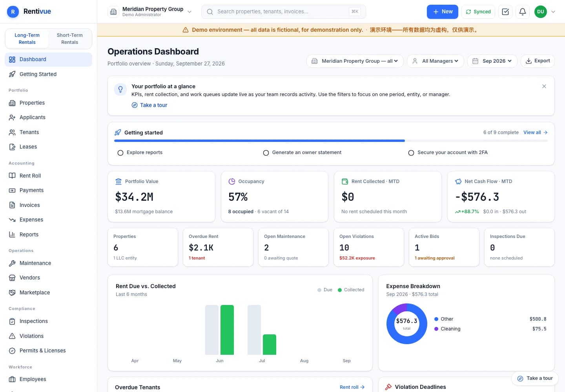The width and height of the screenshot is (565, 392).
Task: Toggle the Collected series in chart legend
Action: (x=351, y=290)
